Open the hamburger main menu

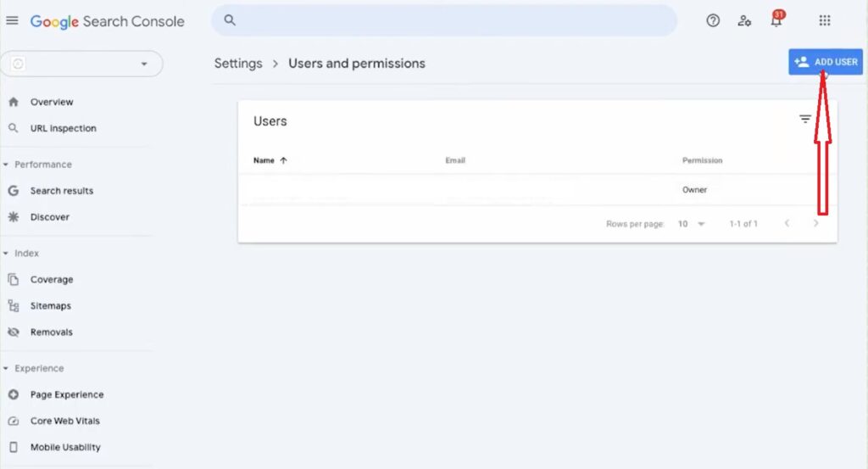tap(12, 20)
